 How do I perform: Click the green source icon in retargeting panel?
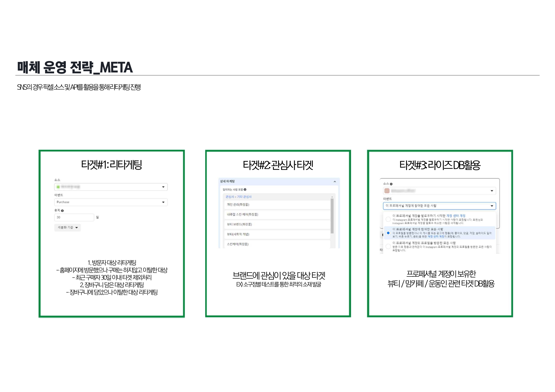58,187
